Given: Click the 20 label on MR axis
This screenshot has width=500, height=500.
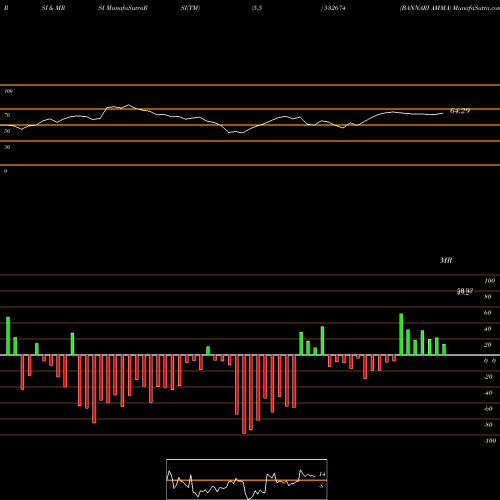Looking at the screenshot, I should 488,345.
